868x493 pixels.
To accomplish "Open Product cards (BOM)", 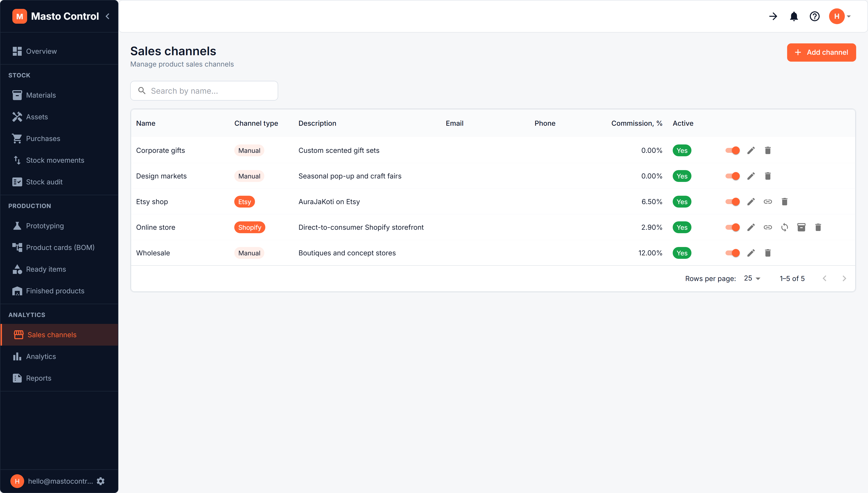I will (x=59, y=247).
